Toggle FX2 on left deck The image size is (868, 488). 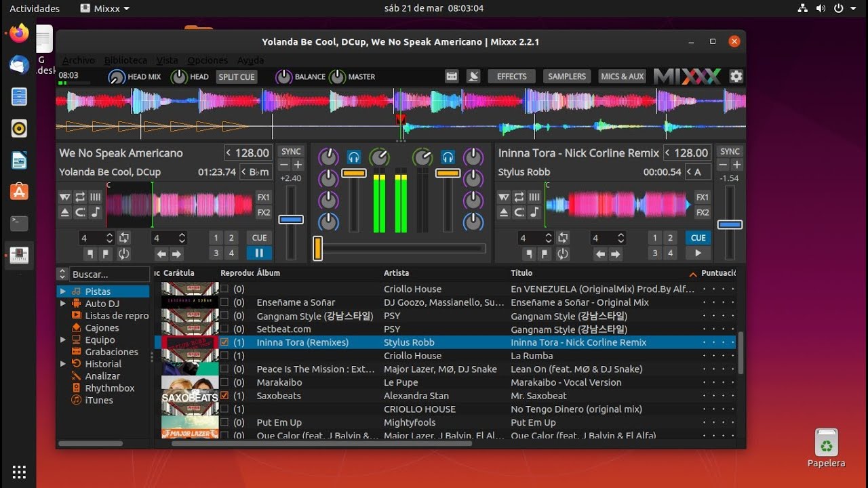(x=263, y=212)
